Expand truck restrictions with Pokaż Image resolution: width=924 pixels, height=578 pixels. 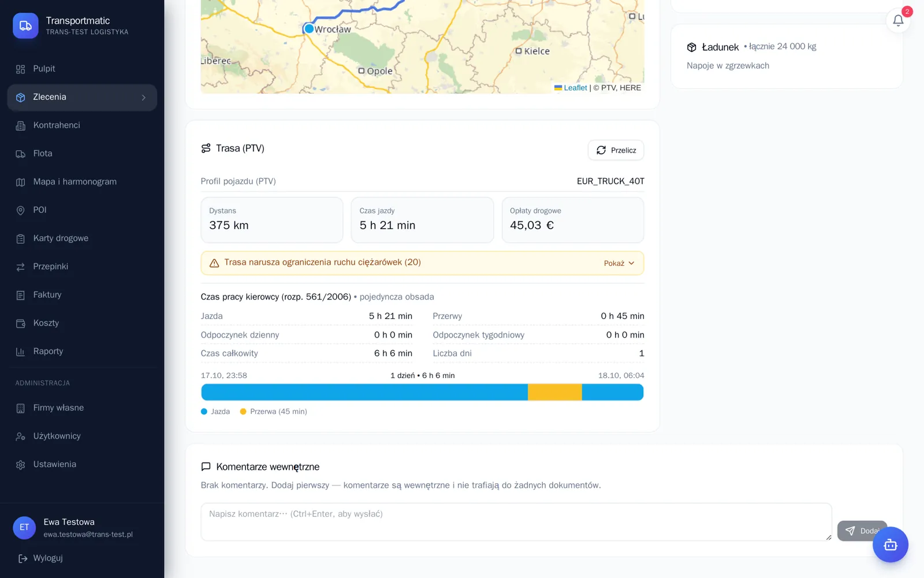[x=619, y=264]
